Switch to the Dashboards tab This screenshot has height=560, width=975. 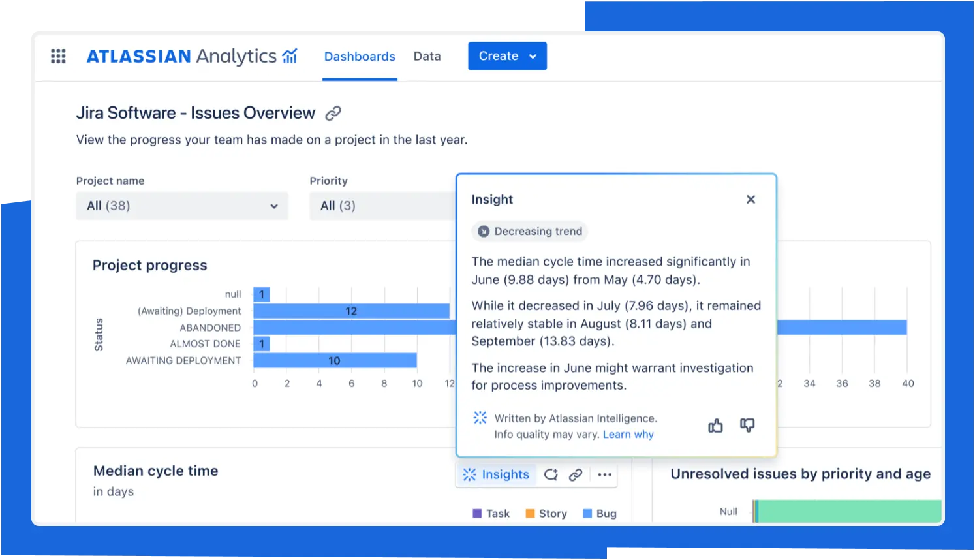click(x=360, y=56)
